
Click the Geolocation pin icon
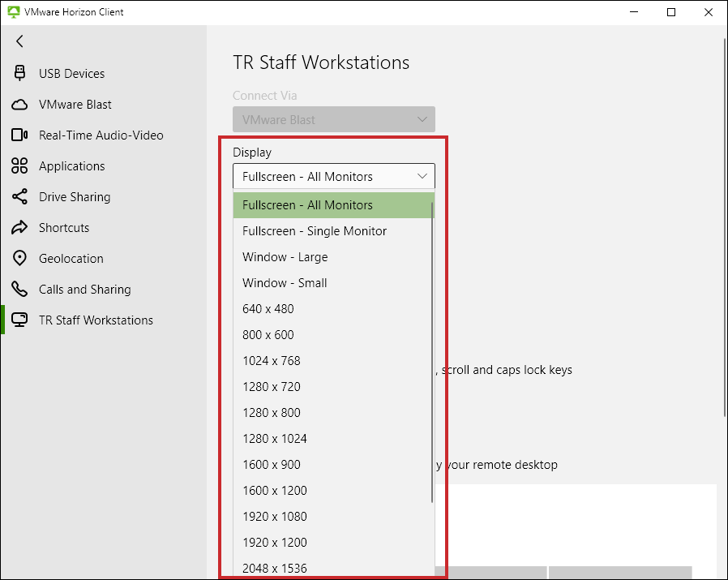point(19,259)
